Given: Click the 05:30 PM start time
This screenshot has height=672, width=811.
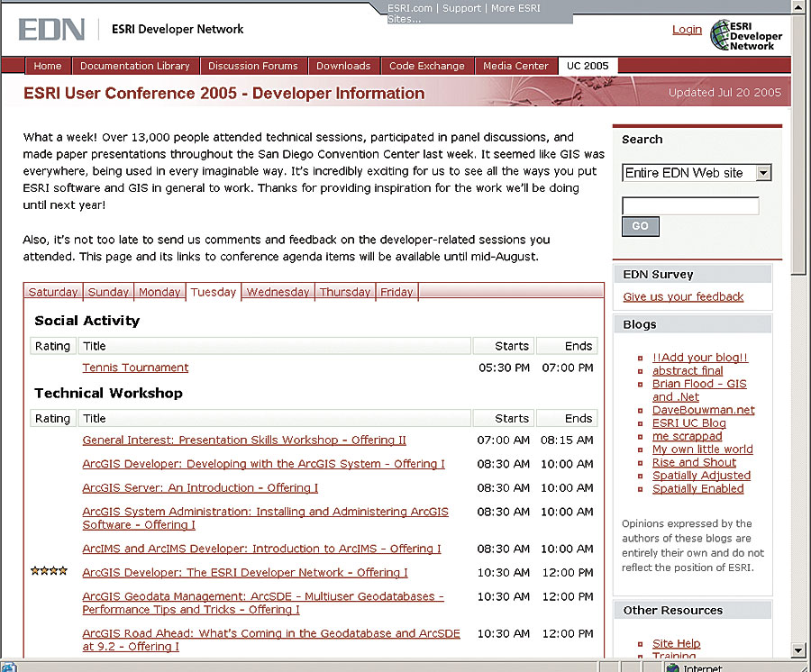Looking at the screenshot, I should click(x=505, y=368).
